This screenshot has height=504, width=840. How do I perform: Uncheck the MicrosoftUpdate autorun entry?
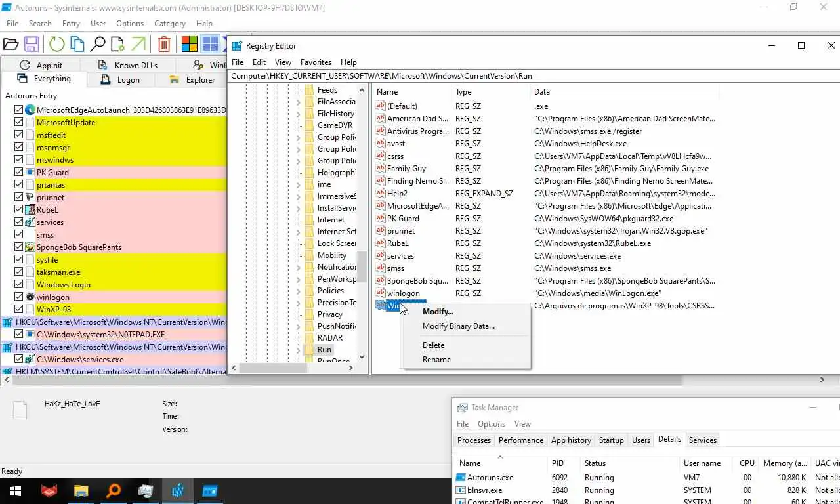19,123
